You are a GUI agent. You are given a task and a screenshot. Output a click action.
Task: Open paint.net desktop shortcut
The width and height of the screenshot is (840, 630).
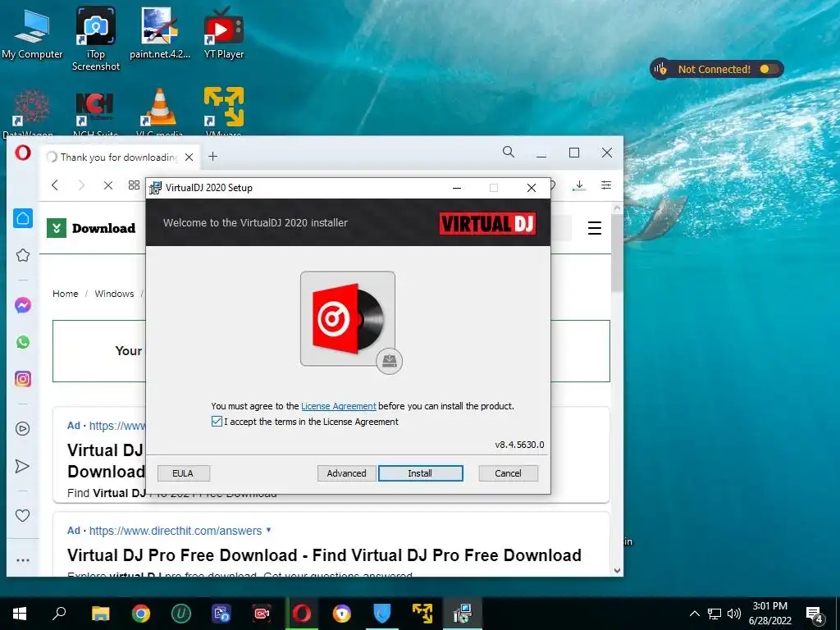[160, 34]
